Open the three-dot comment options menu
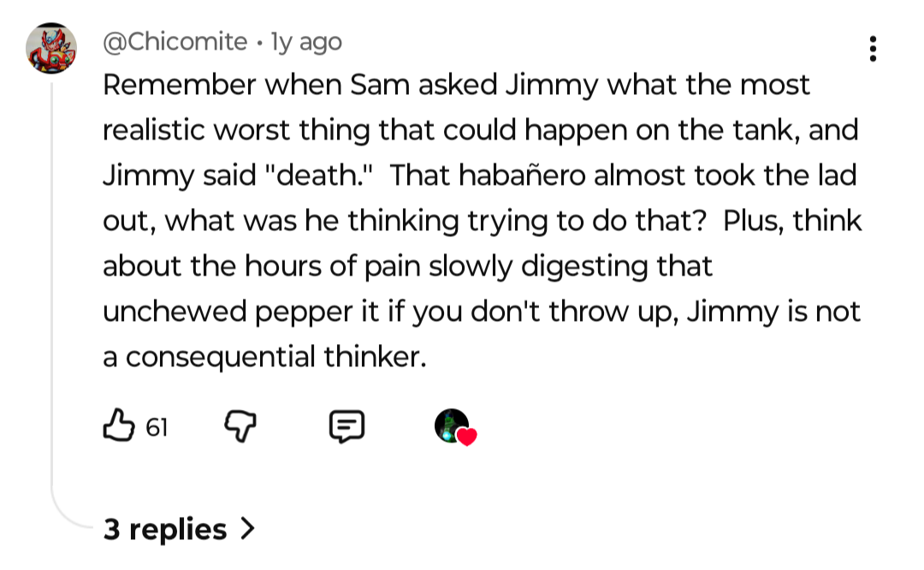 (x=873, y=49)
